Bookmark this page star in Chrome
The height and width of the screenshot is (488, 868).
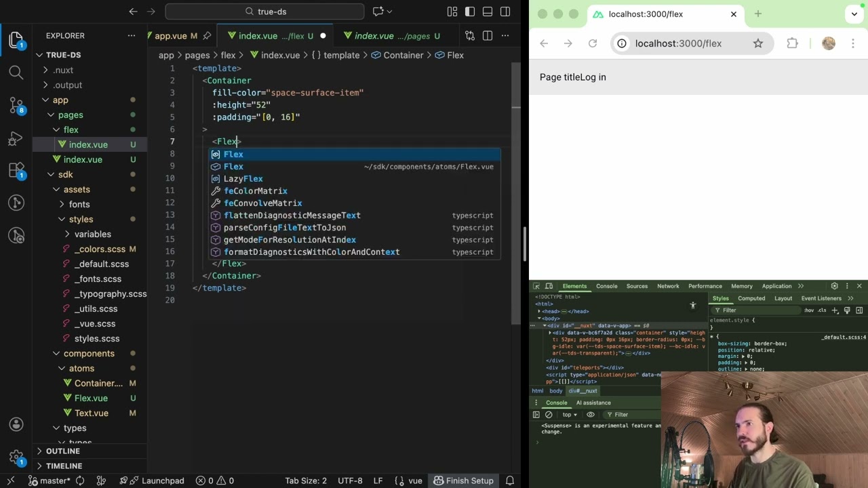[x=758, y=43]
